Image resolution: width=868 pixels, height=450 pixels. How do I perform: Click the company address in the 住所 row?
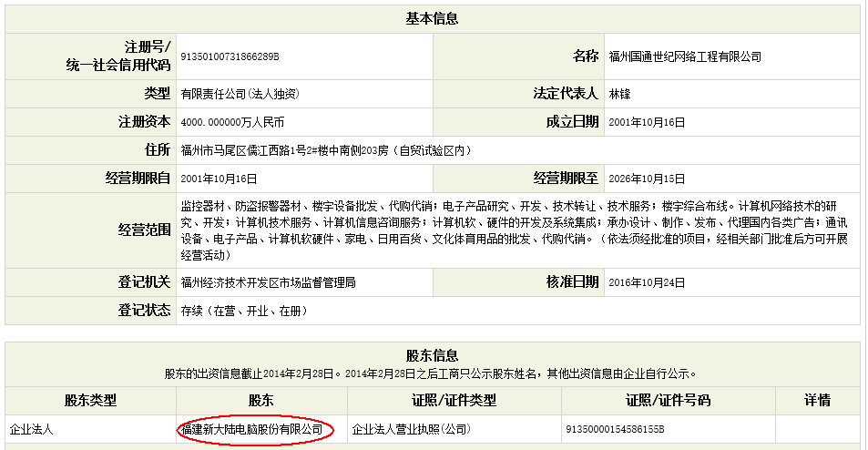[325, 150]
